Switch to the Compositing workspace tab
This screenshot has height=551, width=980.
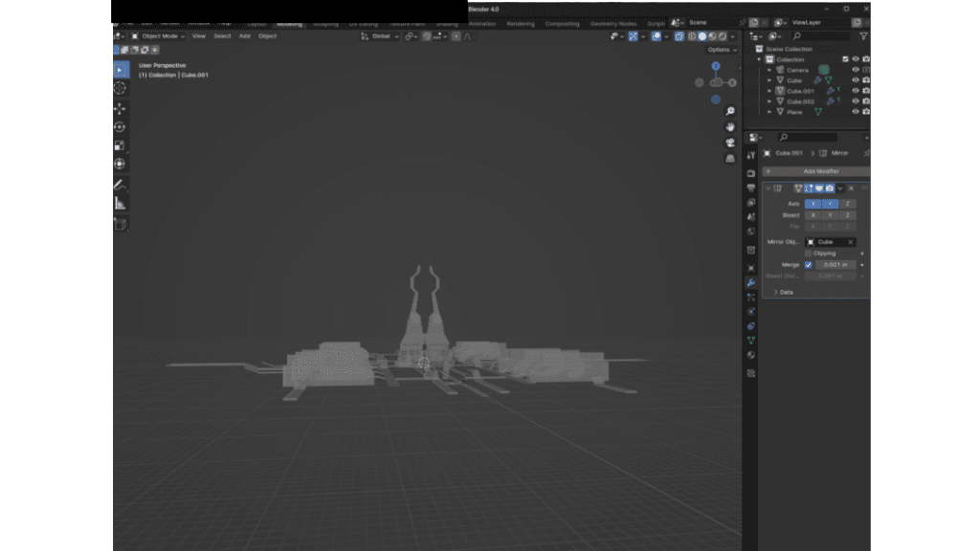click(563, 24)
